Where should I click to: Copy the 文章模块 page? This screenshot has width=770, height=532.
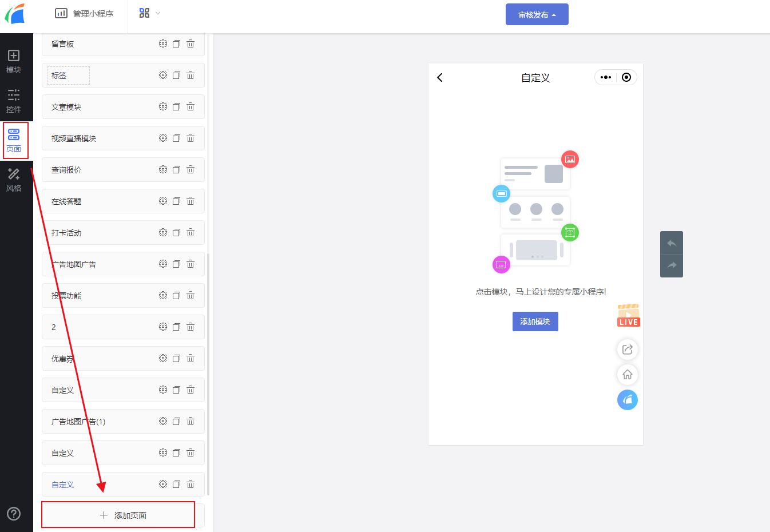(177, 106)
